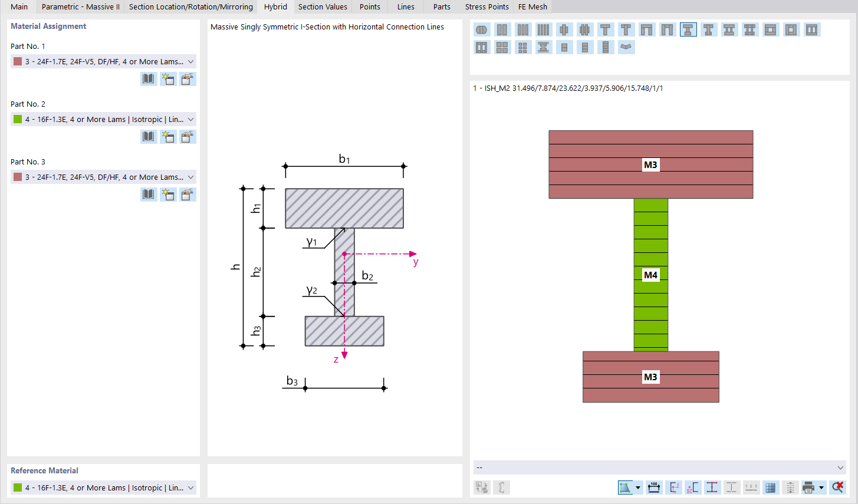Toggle connection points display on the section
858x504 pixels.
pyautogui.click(x=712, y=487)
